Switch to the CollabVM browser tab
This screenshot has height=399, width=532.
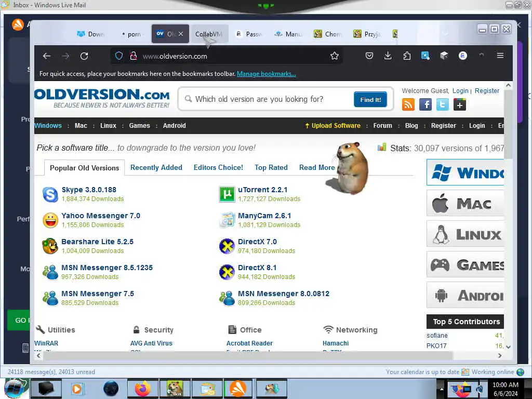209,34
